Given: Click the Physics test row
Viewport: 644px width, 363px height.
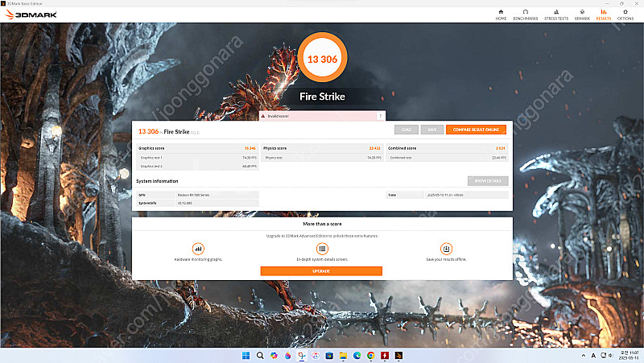Looking at the screenshot, I should click(323, 158).
